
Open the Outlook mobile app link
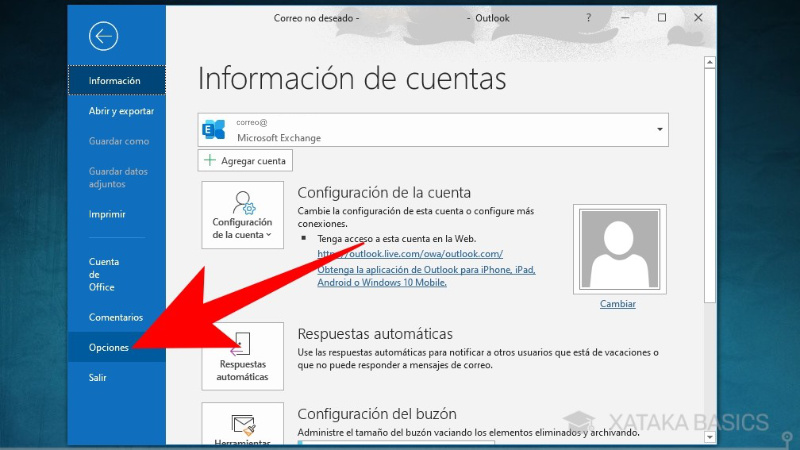(x=426, y=276)
